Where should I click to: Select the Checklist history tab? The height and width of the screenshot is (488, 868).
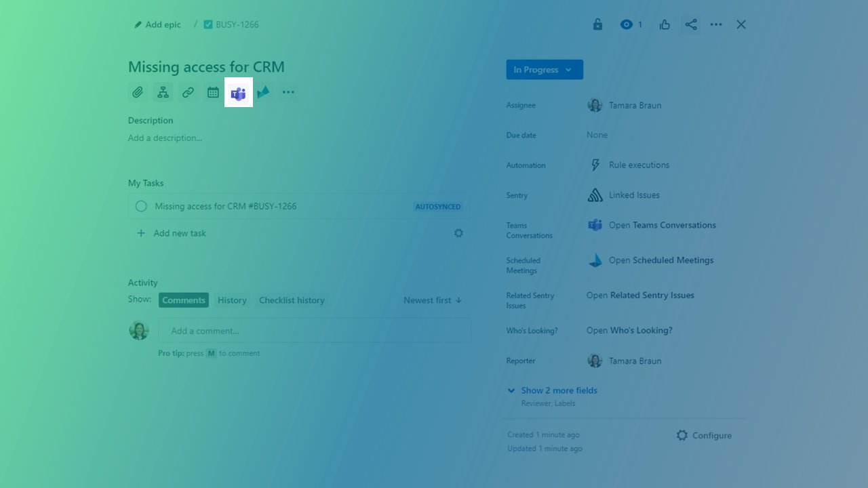[292, 300]
